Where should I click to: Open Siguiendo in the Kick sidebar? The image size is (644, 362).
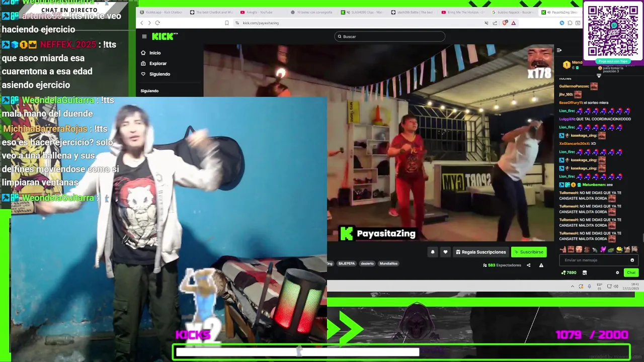[155, 74]
